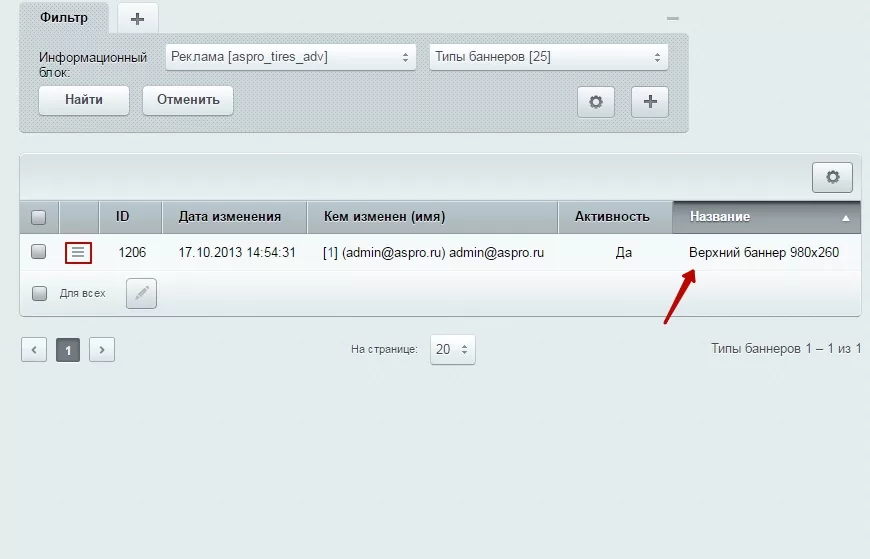Switch to the Фильтр tab
This screenshot has width=870, height=559.
(x=64, y=17)
